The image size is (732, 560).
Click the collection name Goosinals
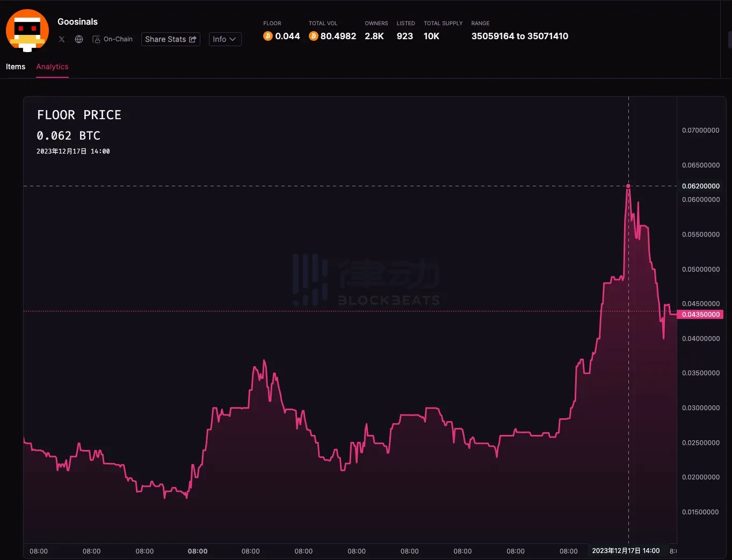pyautogui.click(x=77, y=21)
